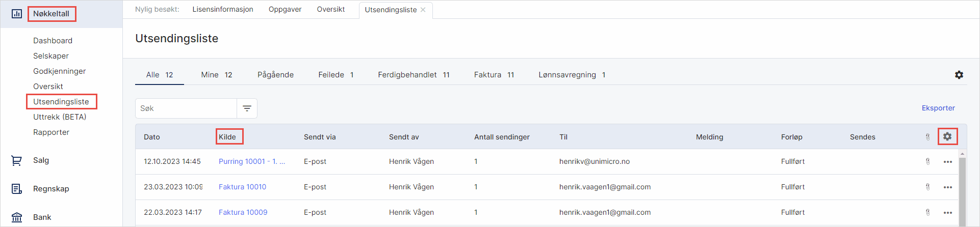Click into the Søk search field
Image resolution: width=980 pixels, height=227 pixels.
[186, 108]
